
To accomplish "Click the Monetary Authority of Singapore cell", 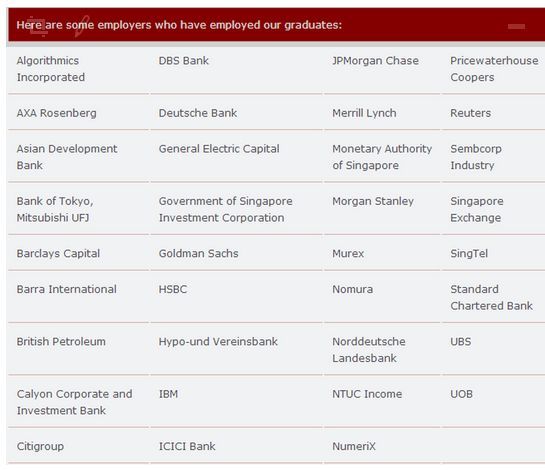I will pos(382,157).
